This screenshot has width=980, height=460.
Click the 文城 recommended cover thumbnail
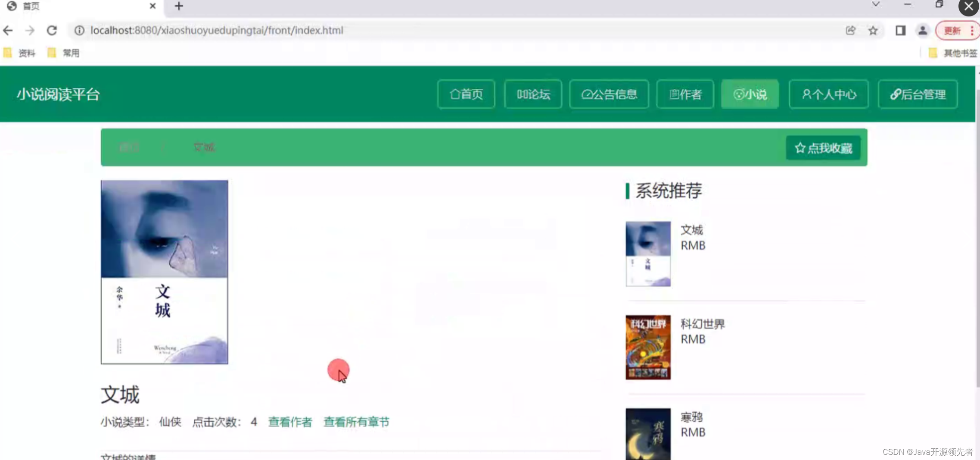(x=648, y=254)
